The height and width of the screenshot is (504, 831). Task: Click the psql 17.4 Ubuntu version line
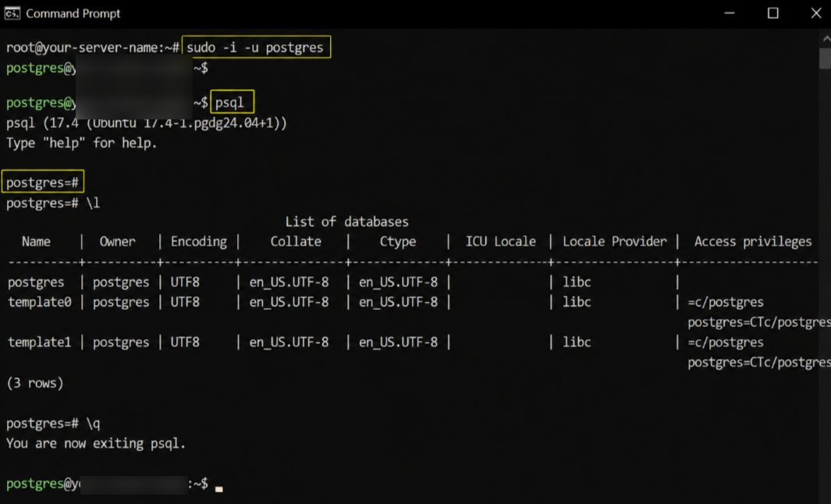point(147,123)
